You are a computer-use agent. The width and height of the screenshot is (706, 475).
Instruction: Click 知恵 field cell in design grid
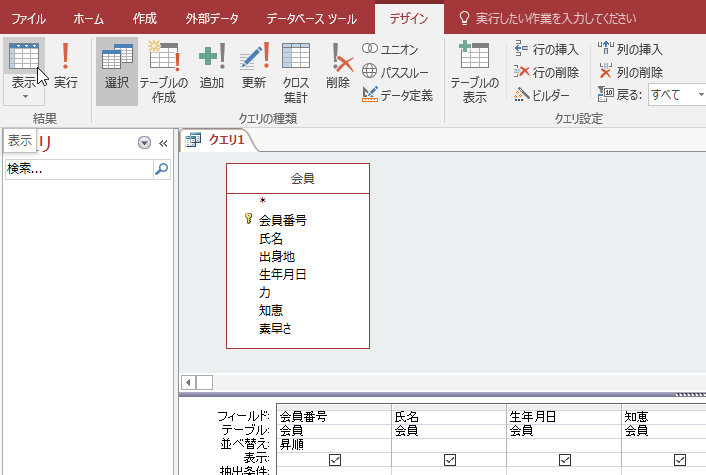click(x=664, y=416)
